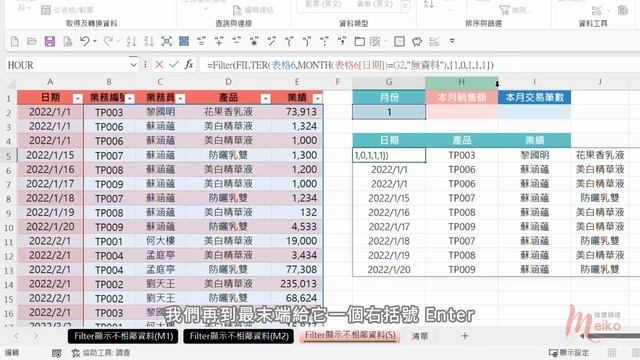The image size is (640, 360).
Task: Click 顯示設定 in the status bar
Action: click(x=574, y=353)
